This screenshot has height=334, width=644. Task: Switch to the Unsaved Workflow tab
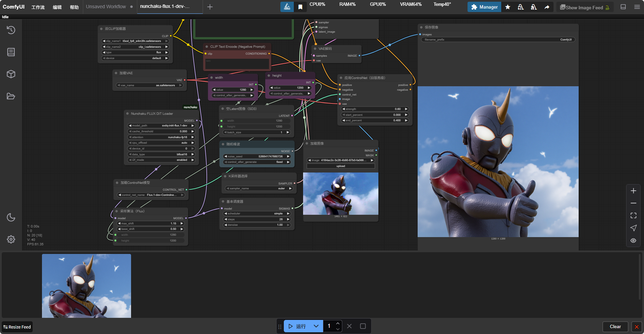click(x=106, y=7)
